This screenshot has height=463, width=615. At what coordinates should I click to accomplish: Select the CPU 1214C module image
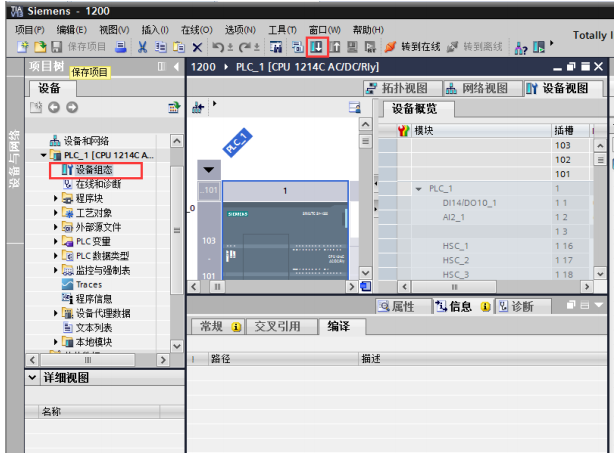tap(285, 240)
